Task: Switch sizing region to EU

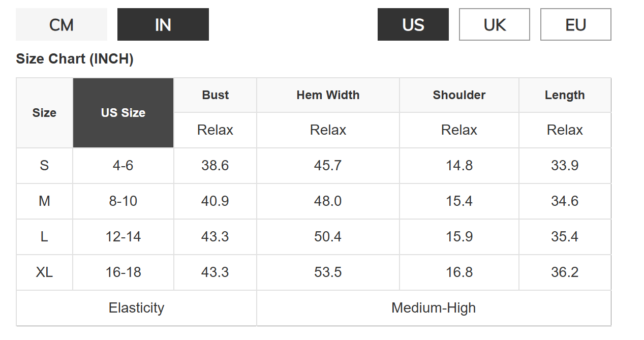Action: (x=576, y=24)
